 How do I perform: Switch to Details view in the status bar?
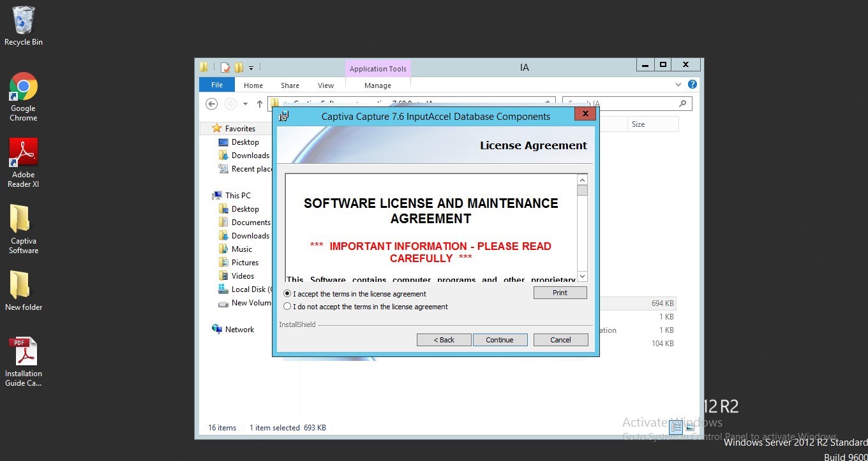[x=675, y=427]
